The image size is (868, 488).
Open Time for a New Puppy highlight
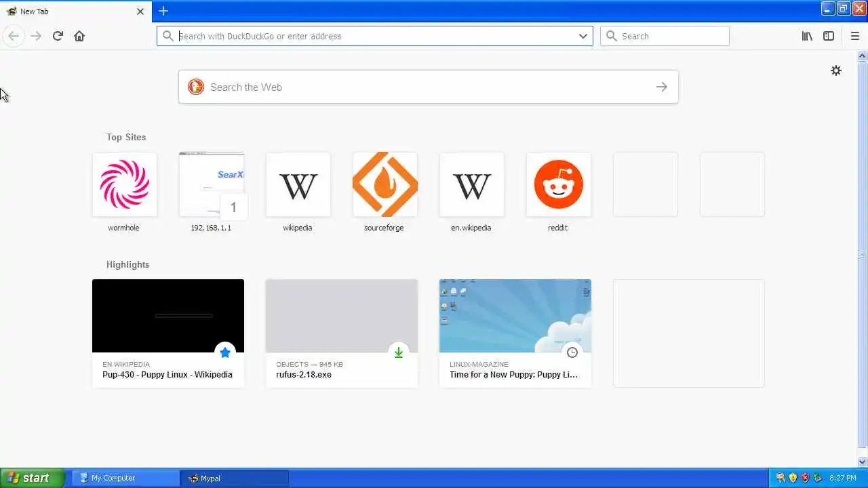pos(515,333)
